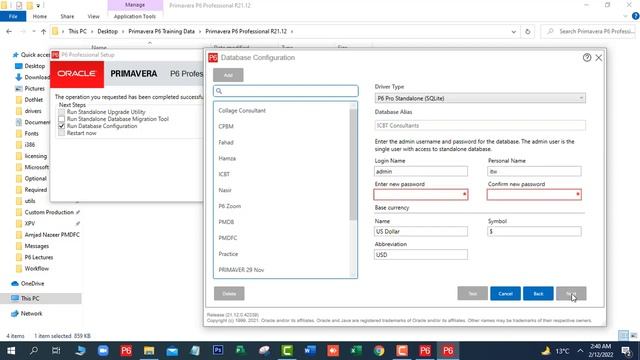Screen dimensions: 640x360
Task: Switch to Application Tools tab
Action: (x=135, y=16)
